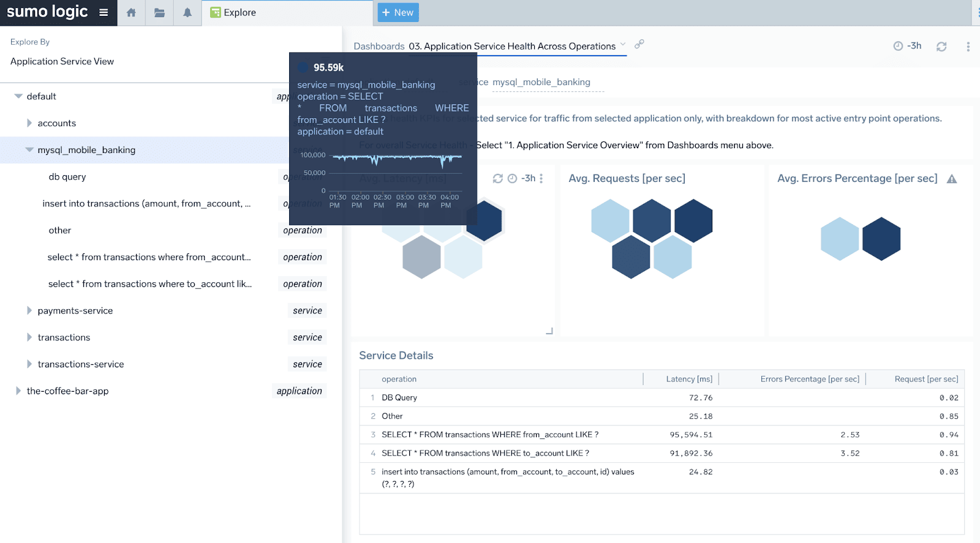The height and width of the screenshot is (543, 980).
Task: Open the Avg. Latency panel kebab menu
Action: (x=541, y=178)
